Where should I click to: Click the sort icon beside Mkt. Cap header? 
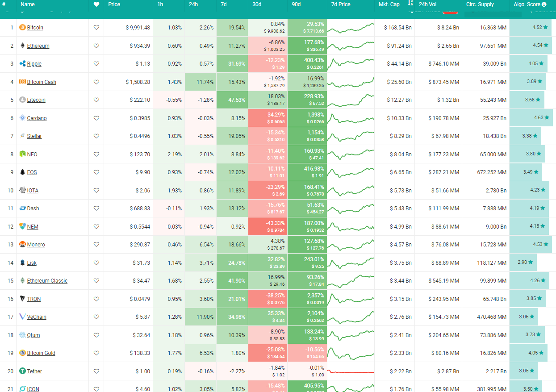(x=410, y=3)
